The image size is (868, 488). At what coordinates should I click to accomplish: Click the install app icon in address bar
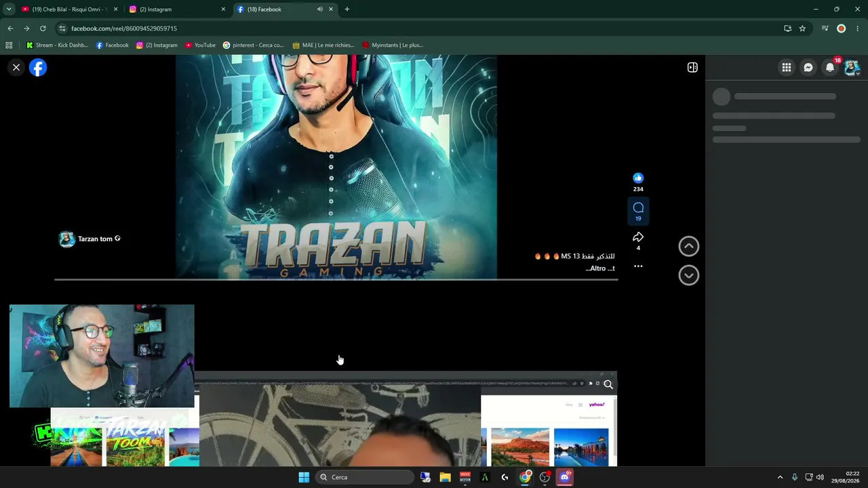click(787, 28)
